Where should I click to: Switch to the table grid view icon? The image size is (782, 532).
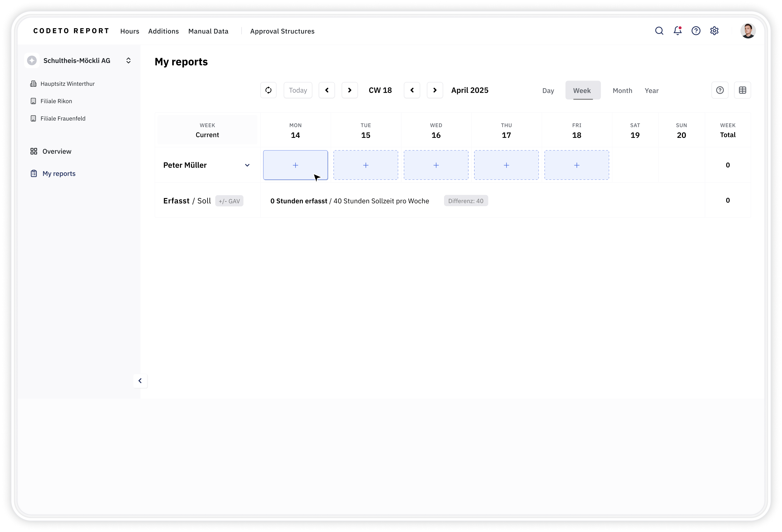tap(742, 90)
